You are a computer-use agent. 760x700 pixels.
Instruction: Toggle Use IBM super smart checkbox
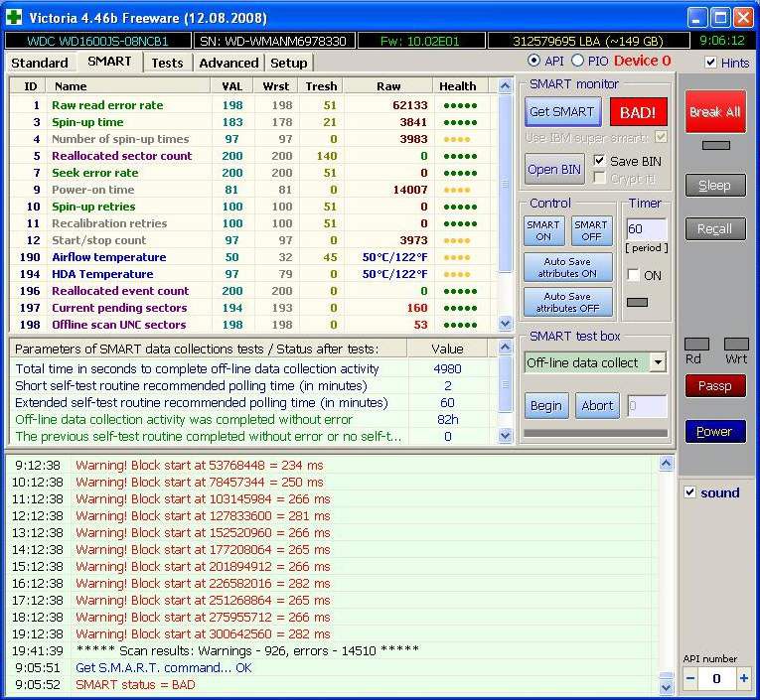661,137
